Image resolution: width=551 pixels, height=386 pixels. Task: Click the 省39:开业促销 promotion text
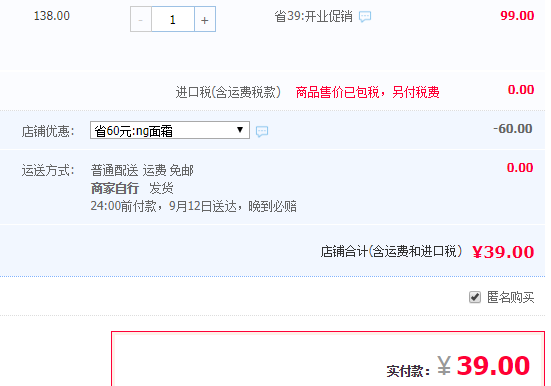tap(313, 17)
